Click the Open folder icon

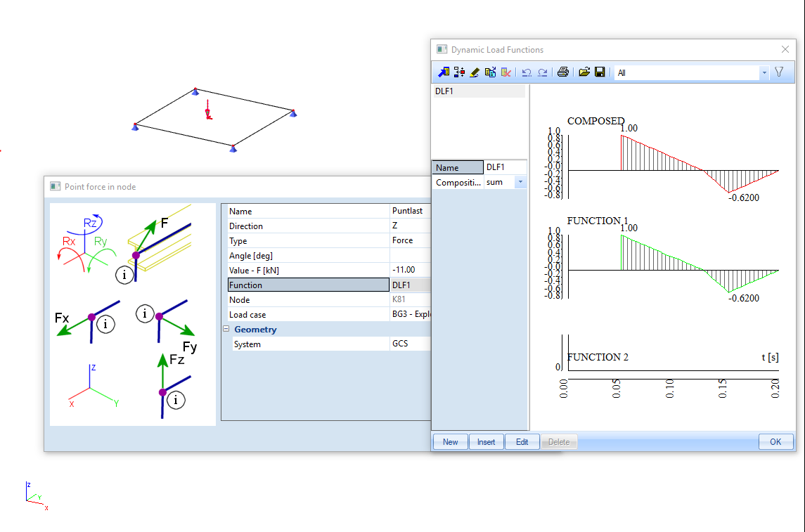(x=584, y=72)
